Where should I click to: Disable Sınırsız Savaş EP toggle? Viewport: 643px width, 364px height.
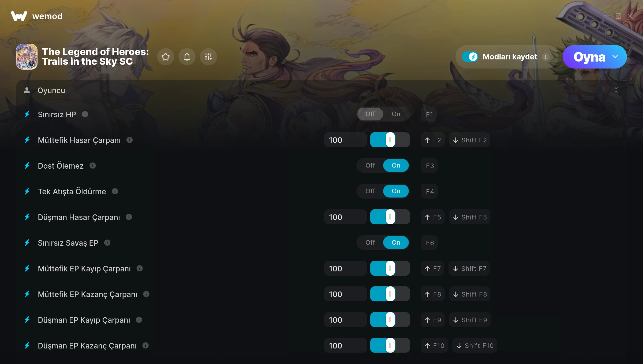point(370,242)
